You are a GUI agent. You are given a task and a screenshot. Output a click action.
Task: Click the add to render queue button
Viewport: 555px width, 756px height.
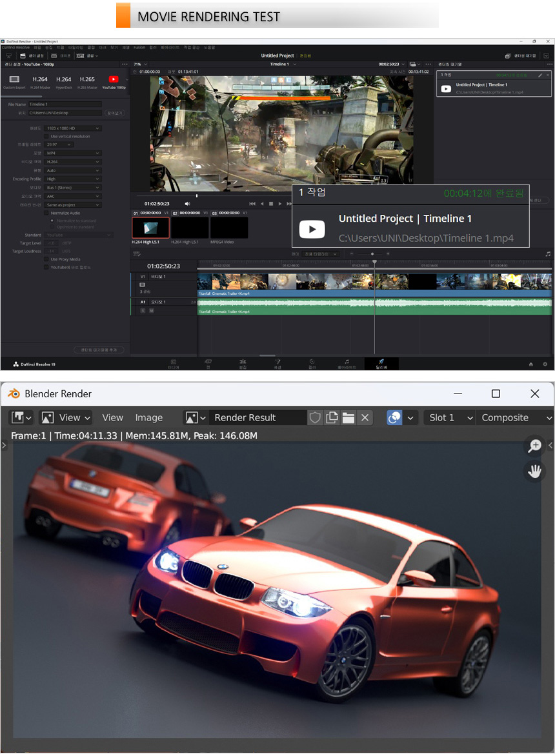click(99, 350)
